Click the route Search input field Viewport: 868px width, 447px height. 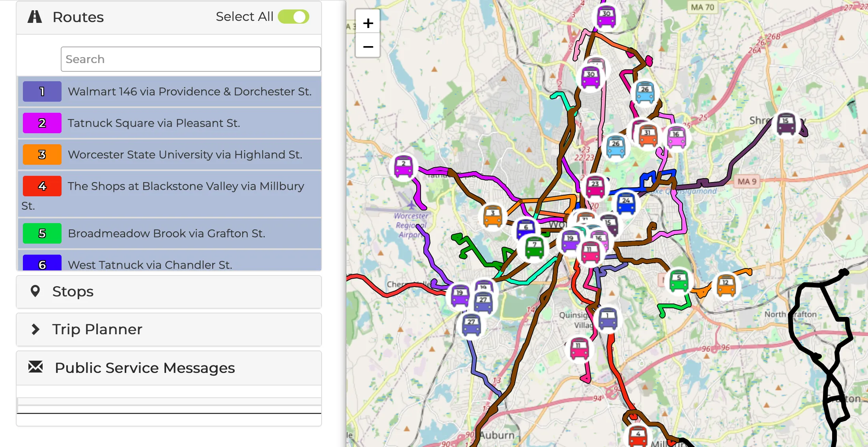pos(191,59)
